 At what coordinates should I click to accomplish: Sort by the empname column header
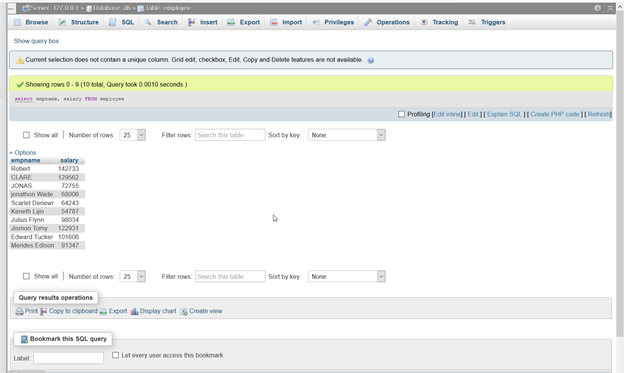[x=25, y=160]
